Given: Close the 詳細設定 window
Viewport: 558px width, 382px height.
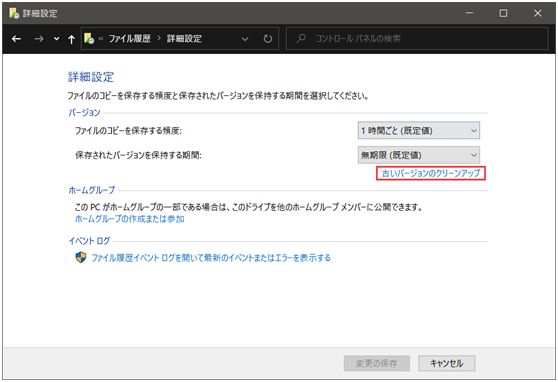Looking at the screenshot, I should 538,13.
